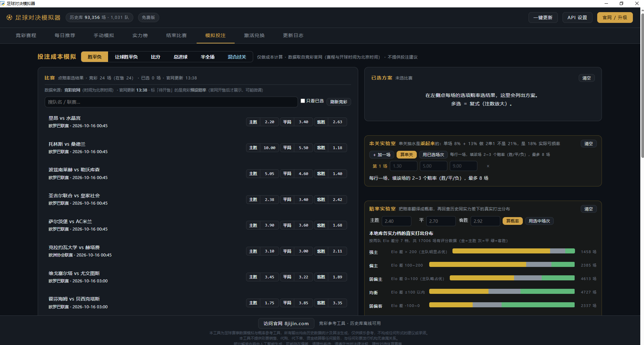Screen dimensions: 644x345
Task: Pick 客胜 1.68 for 萨尔茨堡 vs AC米兰
Action: [x=330, y=225]
